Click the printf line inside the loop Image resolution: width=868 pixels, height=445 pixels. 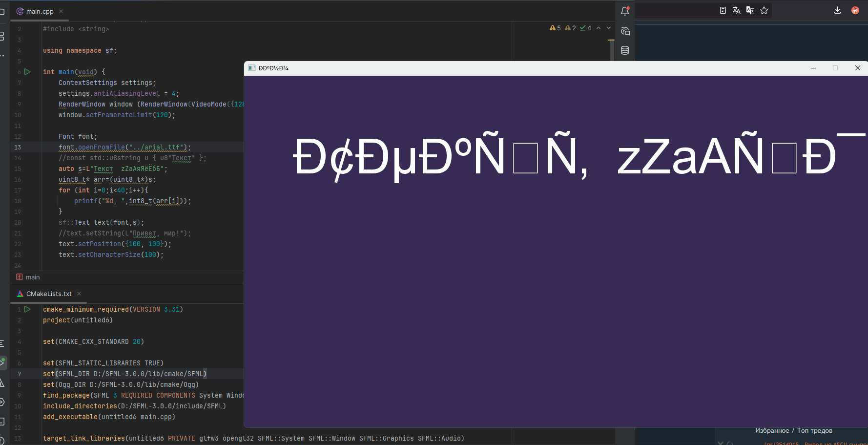pos(133,201)
